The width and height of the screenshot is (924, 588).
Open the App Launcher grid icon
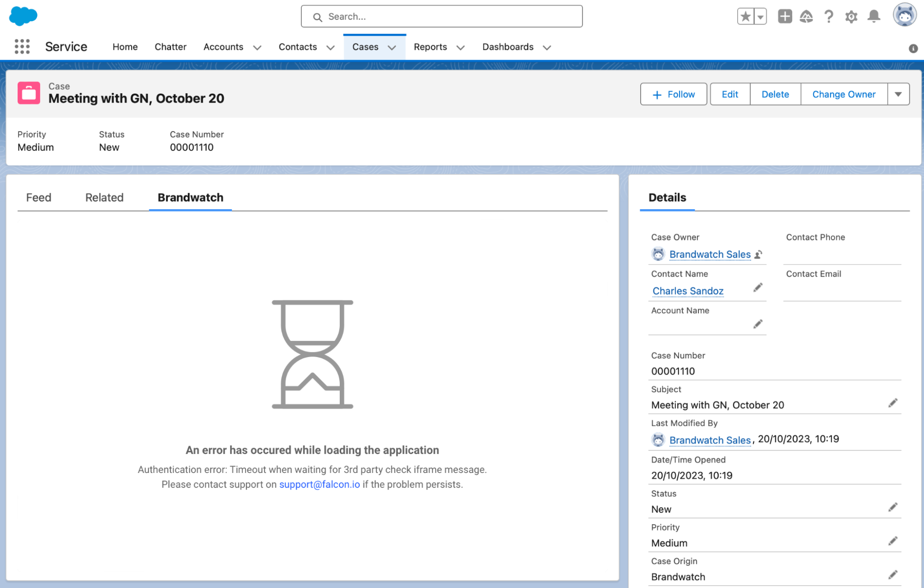[x=22, y=47]
